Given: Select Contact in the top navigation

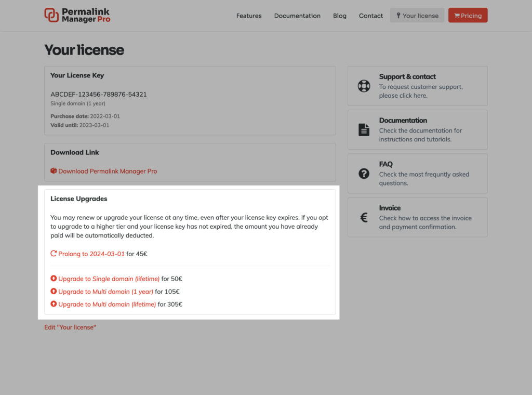Looking at the screenshot, I should pos(371,16).
